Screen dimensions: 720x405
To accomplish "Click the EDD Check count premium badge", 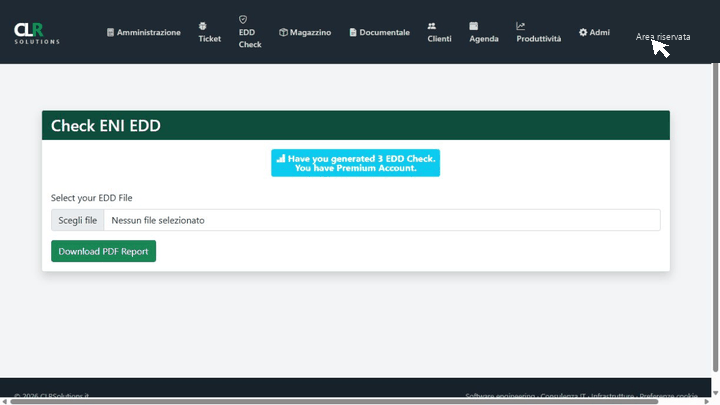I will click(x=355, y=163).
